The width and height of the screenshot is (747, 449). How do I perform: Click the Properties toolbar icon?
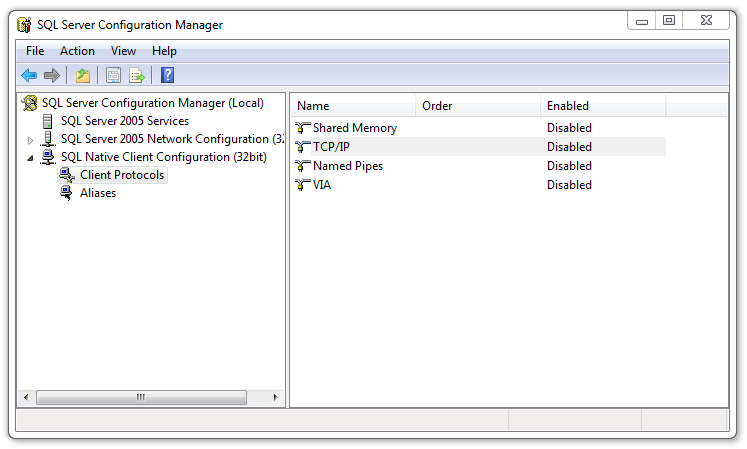click(113, 75)
